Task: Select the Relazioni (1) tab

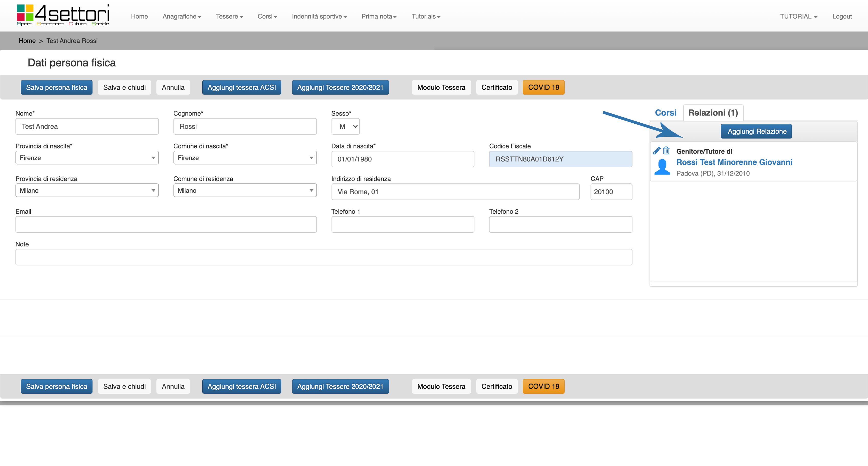Action: [x=713, y=113]
